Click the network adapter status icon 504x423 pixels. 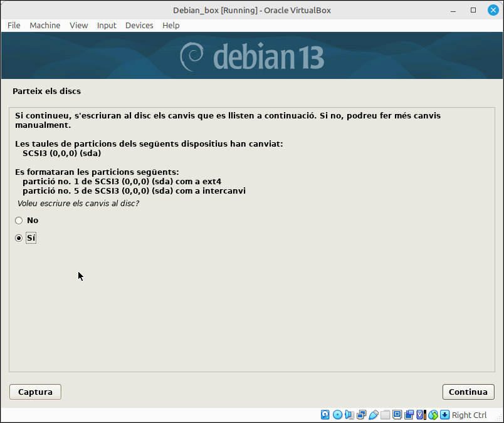pos(361,415)
